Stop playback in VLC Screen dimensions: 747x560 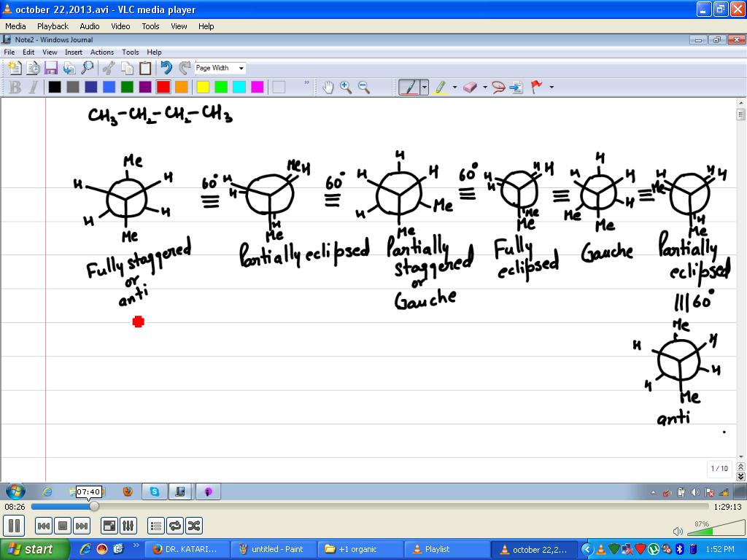pos(63,526)
